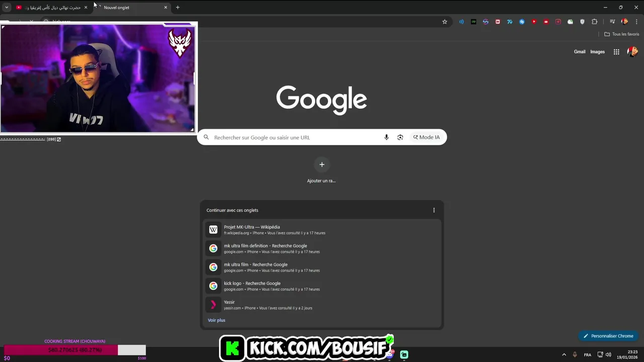Screen dimensions: 644x362
Task: Open the taskbar network icon
Action: click(x=600, y=354)
